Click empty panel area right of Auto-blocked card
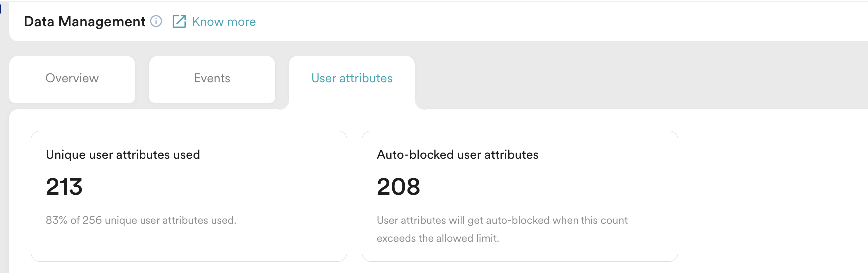The height and width of the screenshot is (273, 868). click(x=772, y=194)
